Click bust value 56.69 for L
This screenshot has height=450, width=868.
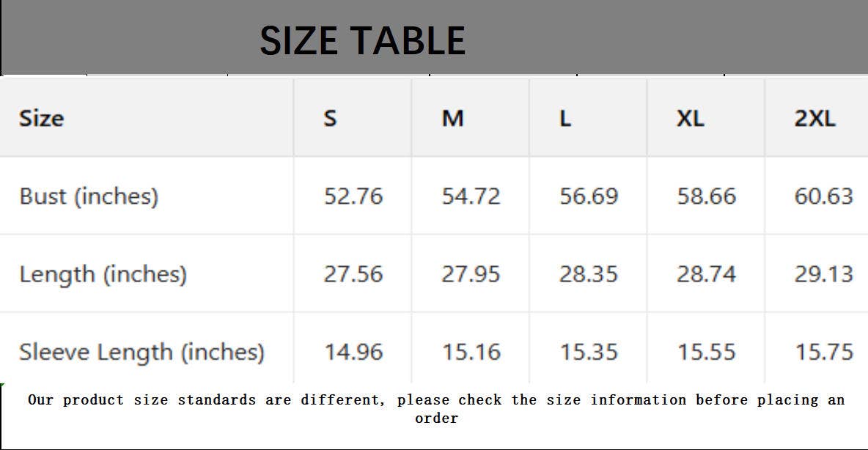tap(589, 196)
